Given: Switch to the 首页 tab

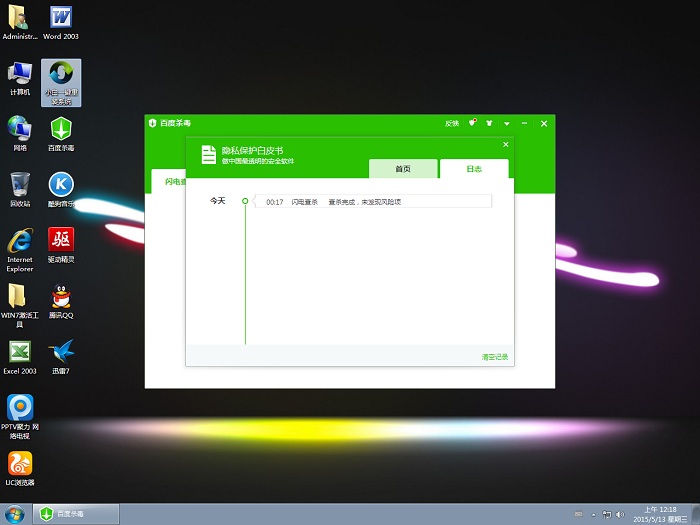Looking at the screenshot, I should tap(403, 169).
